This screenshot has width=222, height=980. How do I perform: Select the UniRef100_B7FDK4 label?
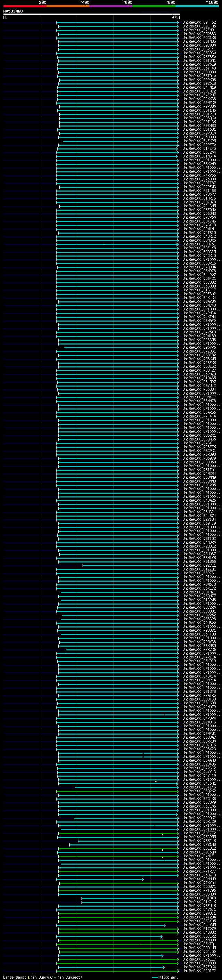(199, 967)
